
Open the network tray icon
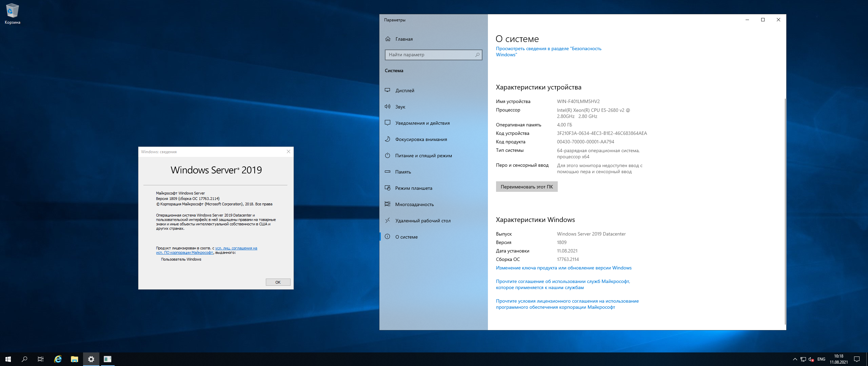tap(803, 359)
